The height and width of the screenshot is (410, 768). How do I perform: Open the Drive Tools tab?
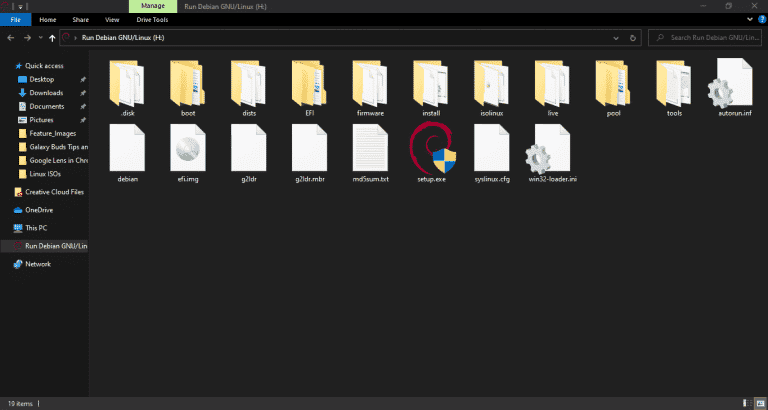pos(153,19)
